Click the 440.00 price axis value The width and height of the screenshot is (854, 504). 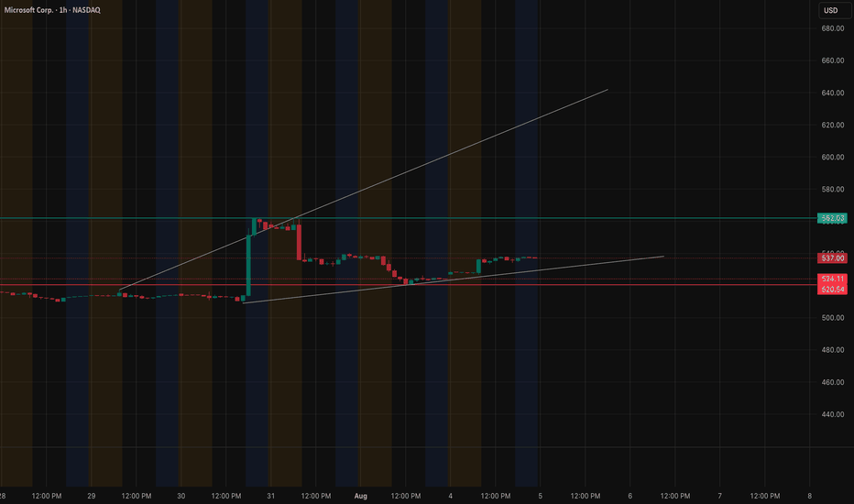point(833,414)
